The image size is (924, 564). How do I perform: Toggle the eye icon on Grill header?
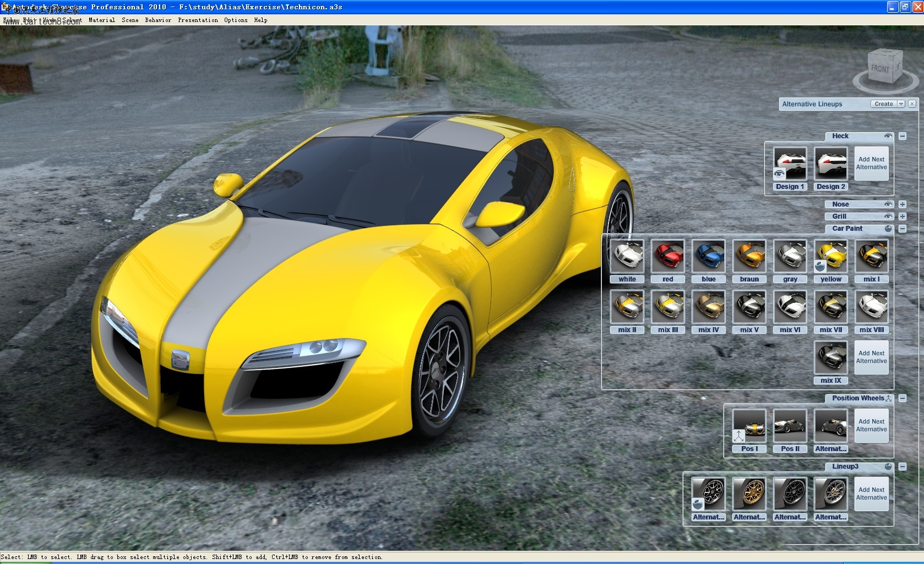point(888,216)
